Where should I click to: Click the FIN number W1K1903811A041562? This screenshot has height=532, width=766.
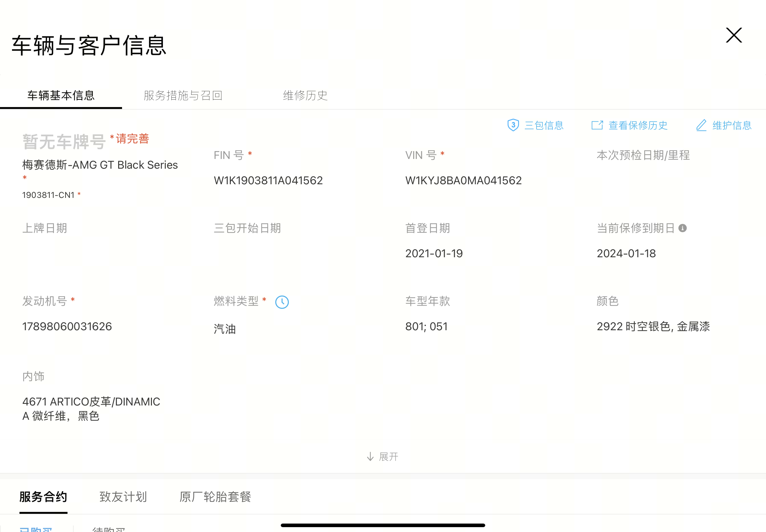coord(268,180)
